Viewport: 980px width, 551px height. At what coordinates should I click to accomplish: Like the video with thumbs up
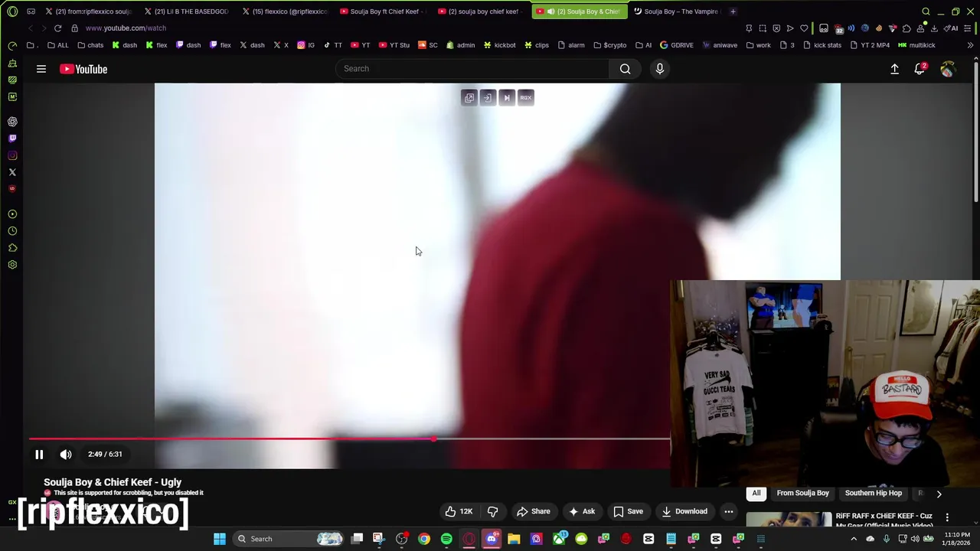[459, 511]
